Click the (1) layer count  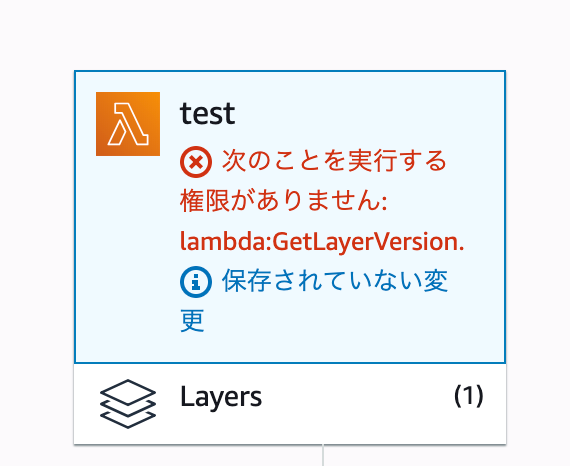tap(469, 395)
